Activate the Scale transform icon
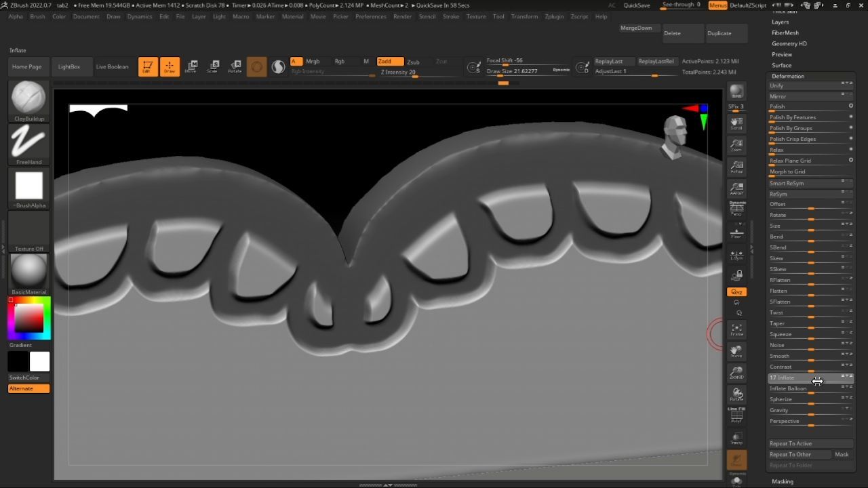The width and height of the screenshot is (868, 488). 213,66
